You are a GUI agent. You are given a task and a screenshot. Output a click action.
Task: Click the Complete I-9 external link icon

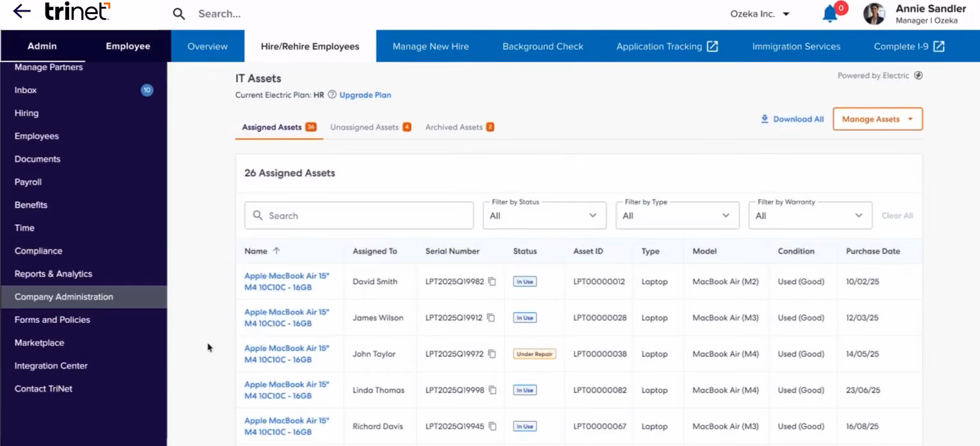(x=939, y=46)
